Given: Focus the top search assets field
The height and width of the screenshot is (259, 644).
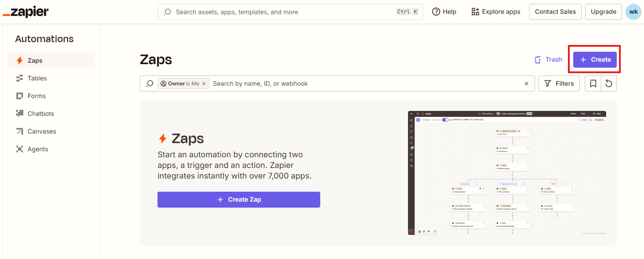Looking at the screenshot, I should (290, 12).
